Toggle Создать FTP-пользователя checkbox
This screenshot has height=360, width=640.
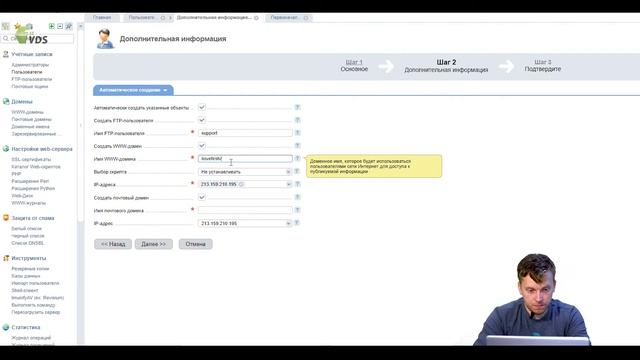[x=202, y=120]
